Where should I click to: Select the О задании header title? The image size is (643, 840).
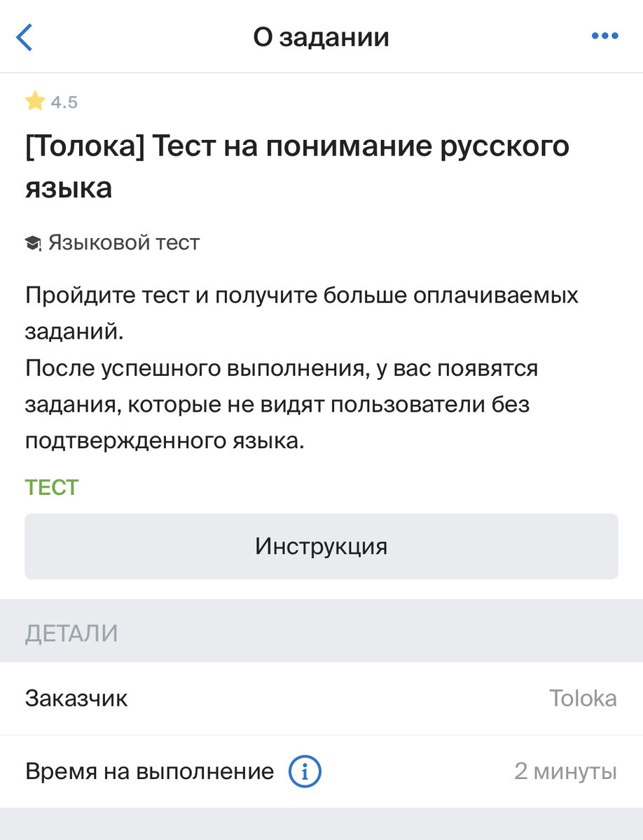[321, 36]
